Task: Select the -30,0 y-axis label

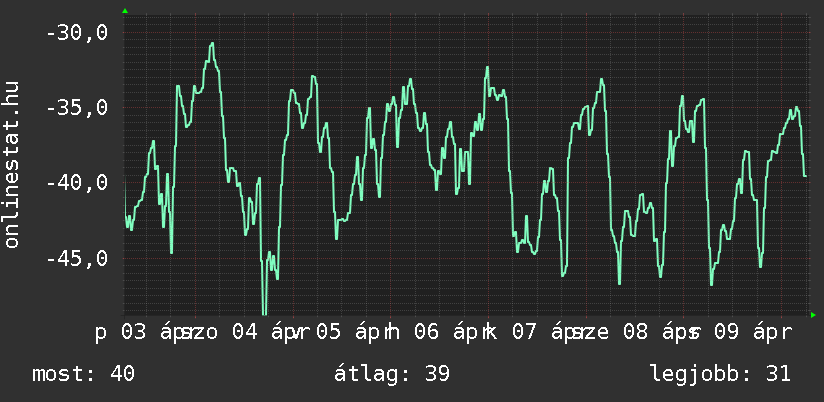Action: coord(77,32)
